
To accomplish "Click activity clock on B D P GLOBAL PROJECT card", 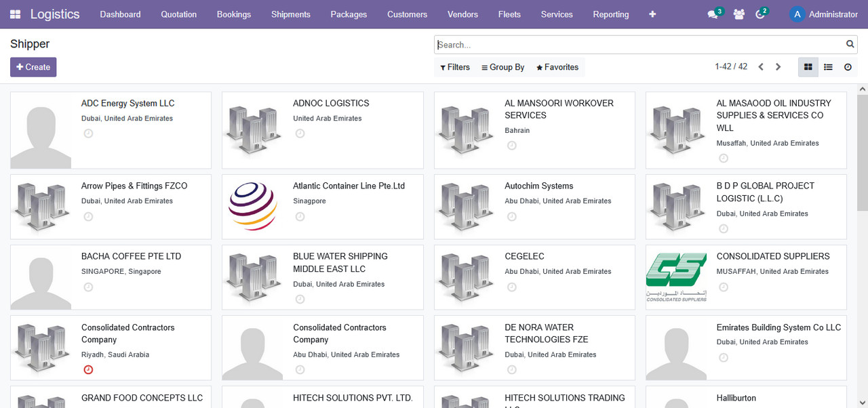I will point(724,228).
